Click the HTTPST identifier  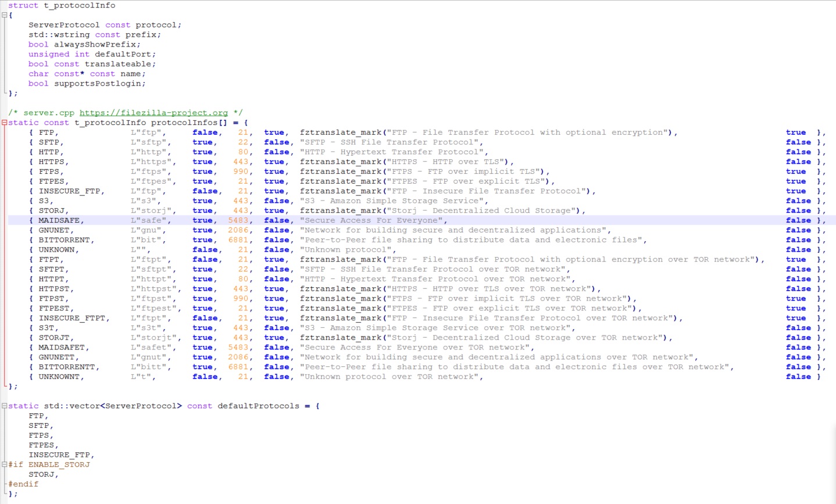[x=53, y=289]
